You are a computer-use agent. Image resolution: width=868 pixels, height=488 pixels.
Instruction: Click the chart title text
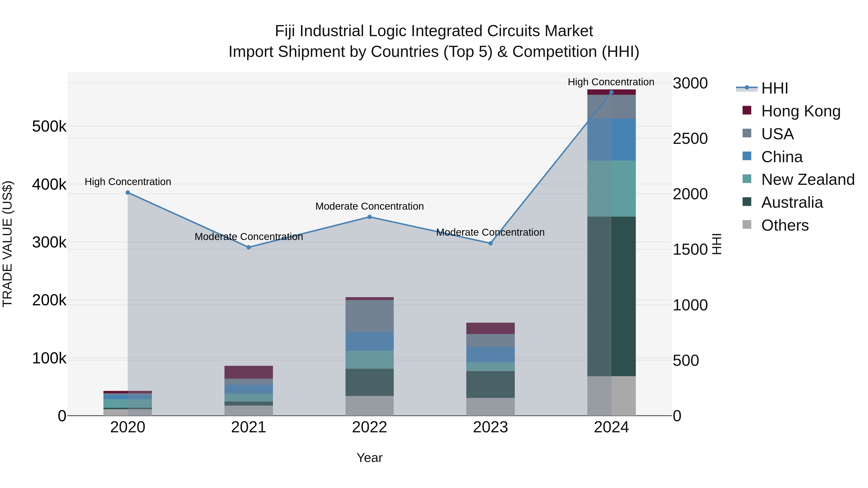[x=434, y=41]
